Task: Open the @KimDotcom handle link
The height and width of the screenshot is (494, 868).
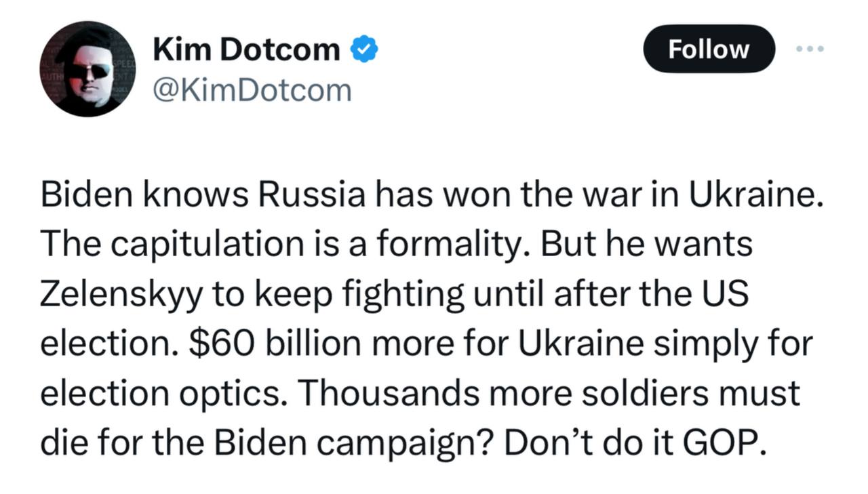Action: click(253, 90)
